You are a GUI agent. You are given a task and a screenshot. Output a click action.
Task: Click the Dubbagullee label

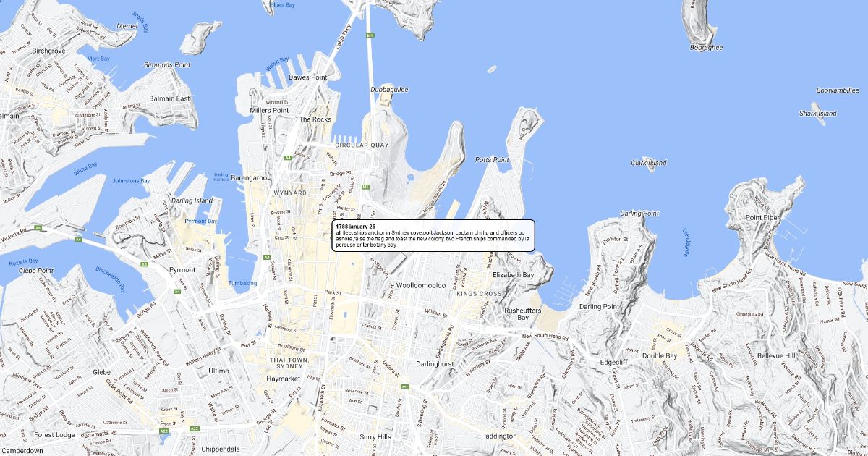click(390, 90)
